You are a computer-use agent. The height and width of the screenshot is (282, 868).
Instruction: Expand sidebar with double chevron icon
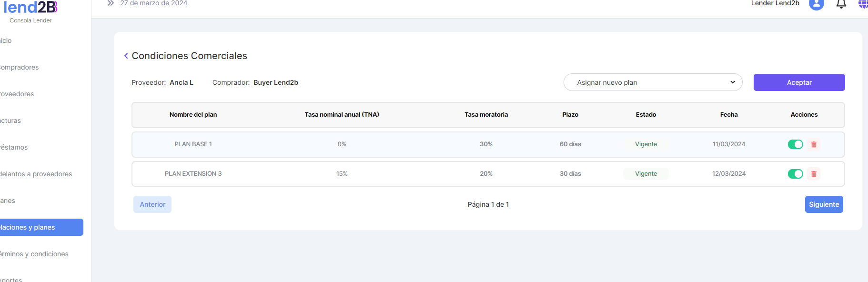click(x=111, y=3)
